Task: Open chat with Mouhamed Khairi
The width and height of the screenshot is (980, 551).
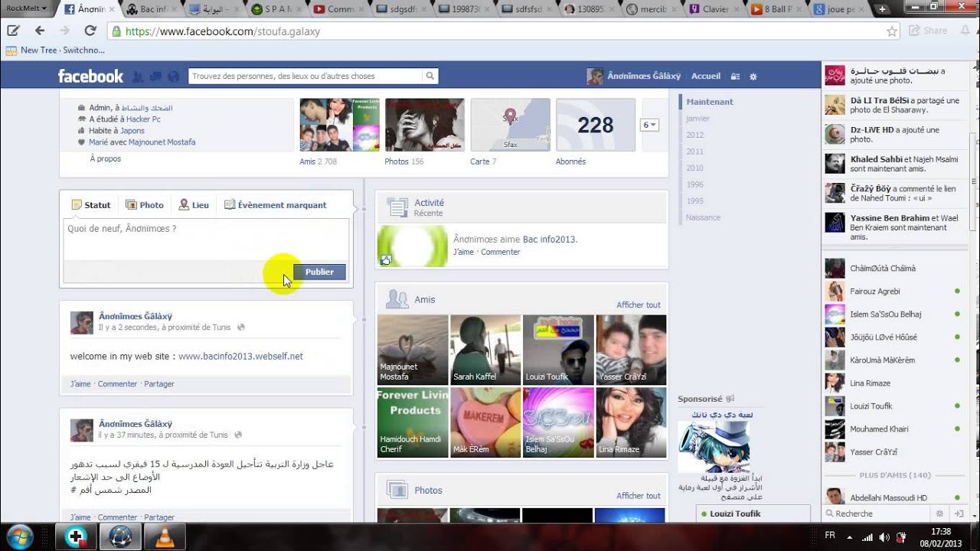Action: (x=892, y=429)
